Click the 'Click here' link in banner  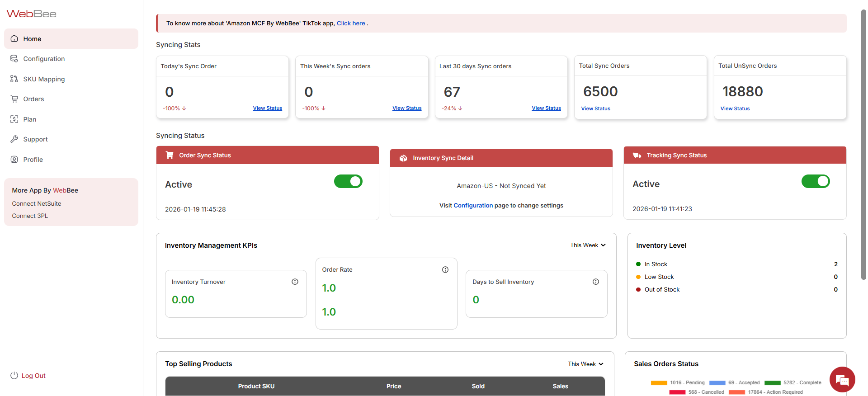coord(351,24)
